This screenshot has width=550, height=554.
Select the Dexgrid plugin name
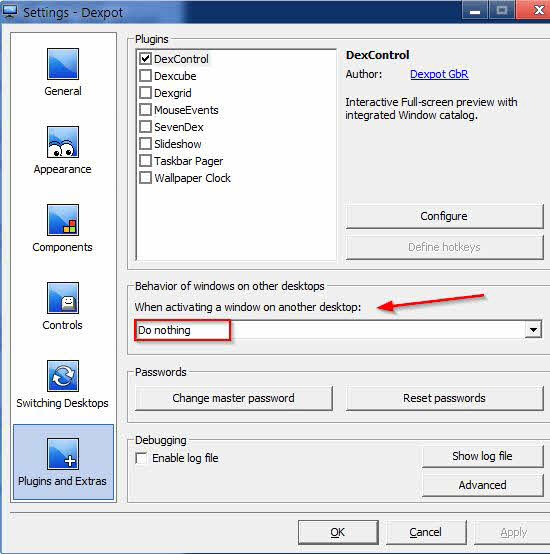[173, 93]
